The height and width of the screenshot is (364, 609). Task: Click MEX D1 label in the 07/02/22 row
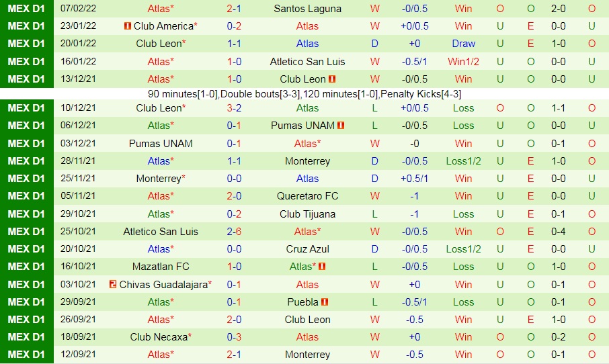tap(26, 9)
